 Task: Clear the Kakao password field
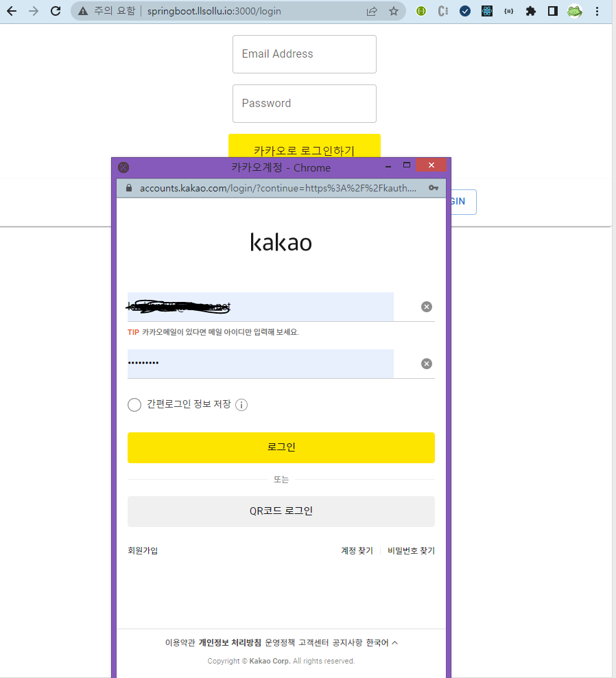(x=427, y=364)
